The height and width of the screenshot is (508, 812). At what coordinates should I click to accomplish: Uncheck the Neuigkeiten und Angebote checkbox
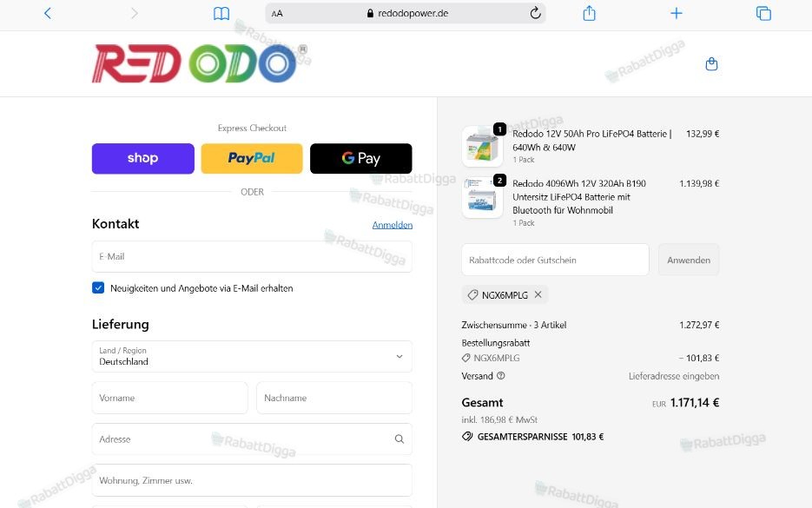tap(98, 288)
